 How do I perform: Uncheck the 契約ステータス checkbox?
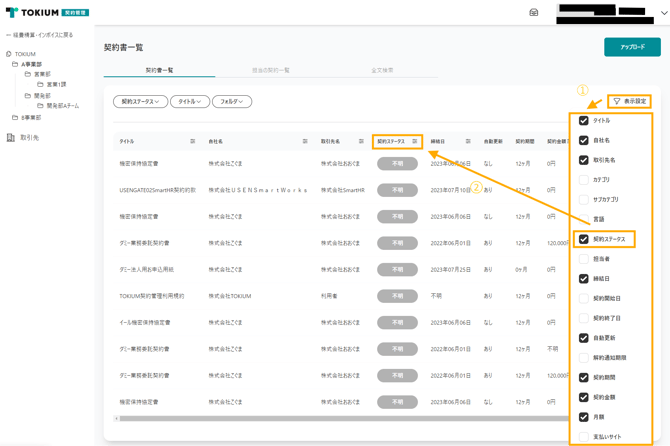(584, 239)
